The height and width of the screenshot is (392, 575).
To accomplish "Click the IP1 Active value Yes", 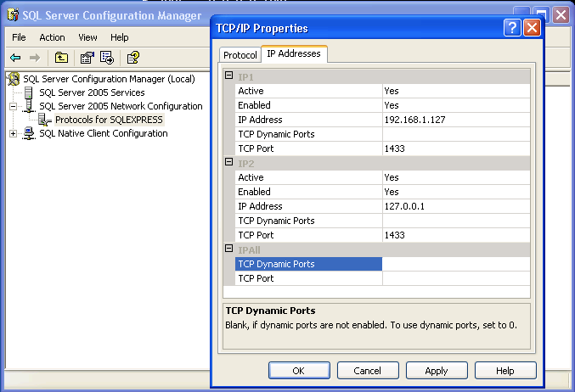I will (456, 91).
